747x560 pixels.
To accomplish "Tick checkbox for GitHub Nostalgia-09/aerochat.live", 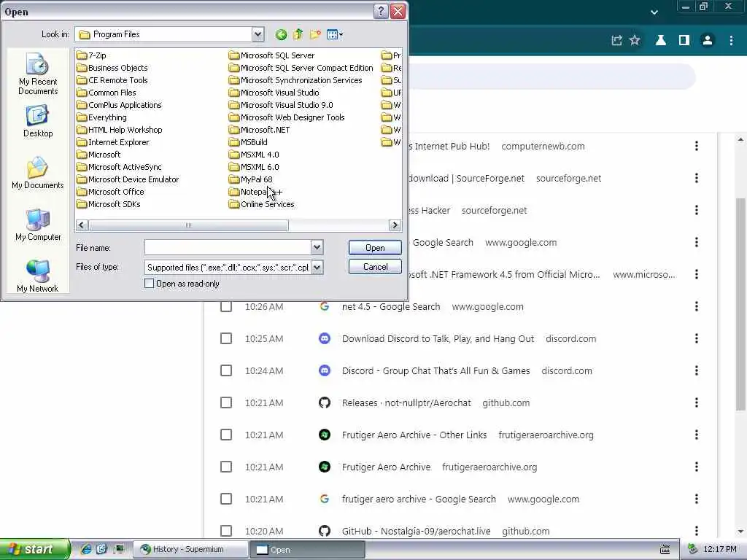I will click(226, 531).
